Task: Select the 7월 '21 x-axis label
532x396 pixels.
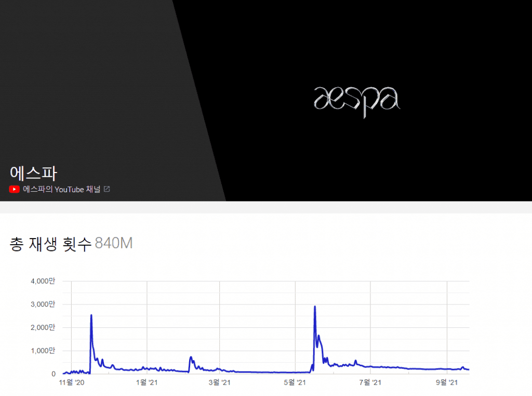Action: point(370,383)
